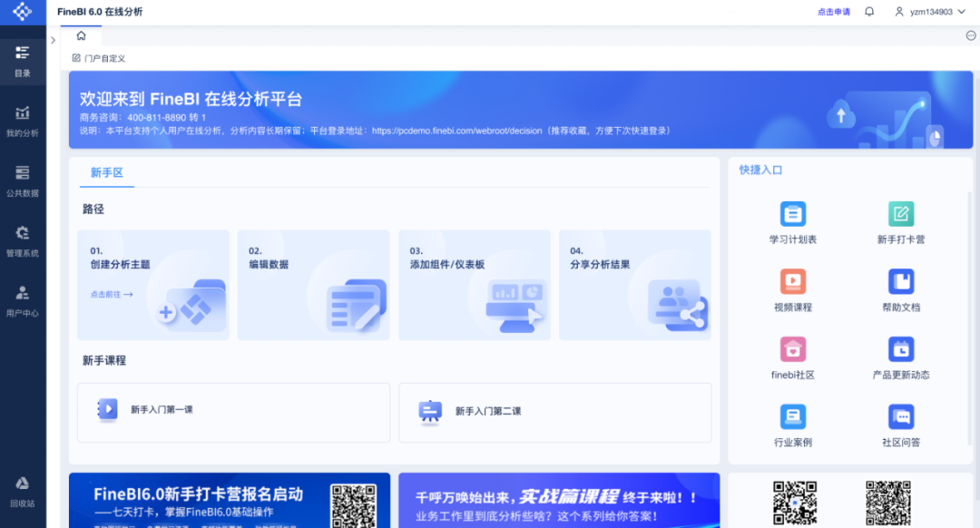Viewport: 980px width, 528px height.
Task: Click the 实战篇课程 banner
Action: point(559,501)
